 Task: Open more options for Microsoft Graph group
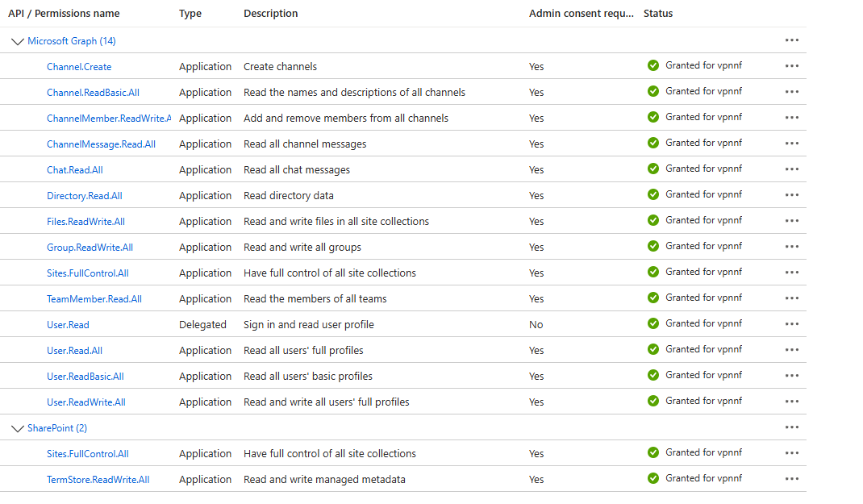791,40
